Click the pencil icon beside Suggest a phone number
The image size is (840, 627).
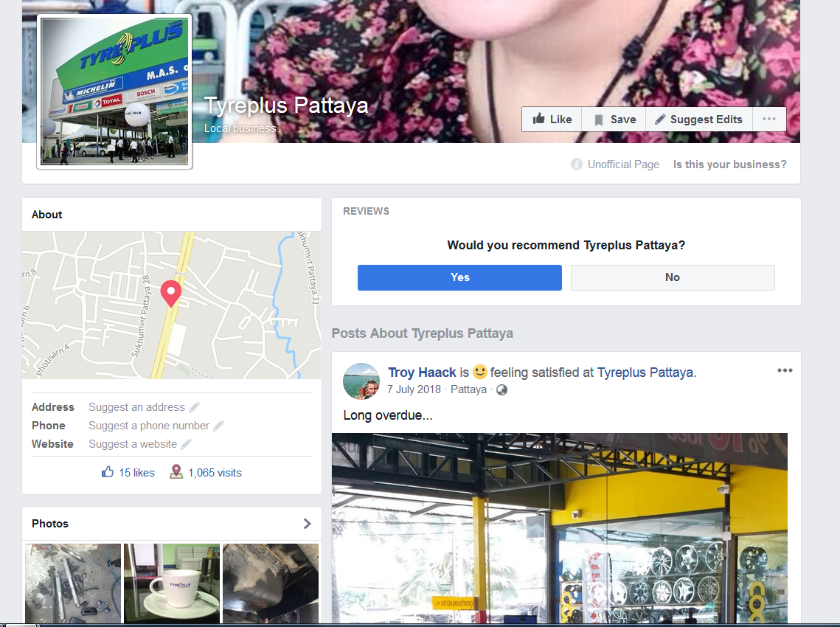(218, 426)
